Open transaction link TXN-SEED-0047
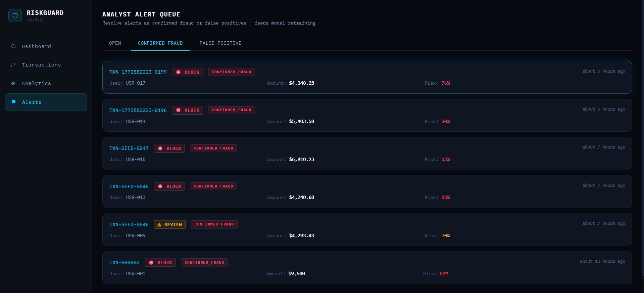Screen dimensions: 644x293 [x=129, y=148]
